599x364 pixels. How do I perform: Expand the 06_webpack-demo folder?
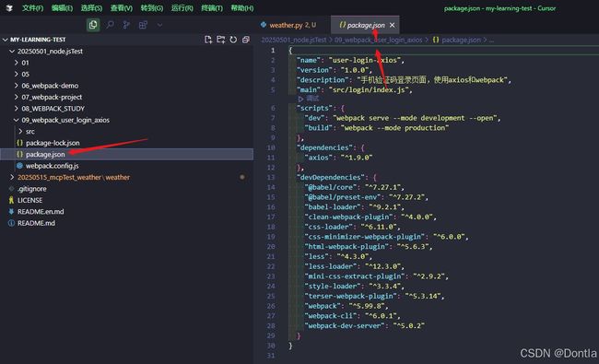pyautogui.click(x=50, y=86)
